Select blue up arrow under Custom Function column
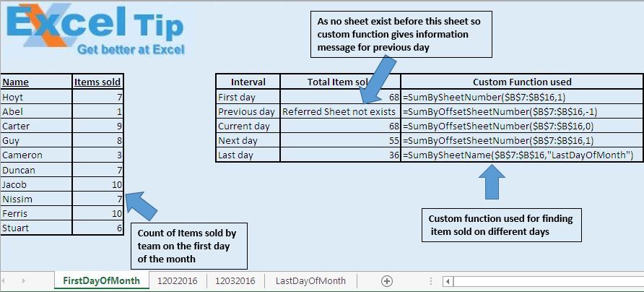This screenshot has height=292, width=644. pyautogui.click(x=492, y=182)
